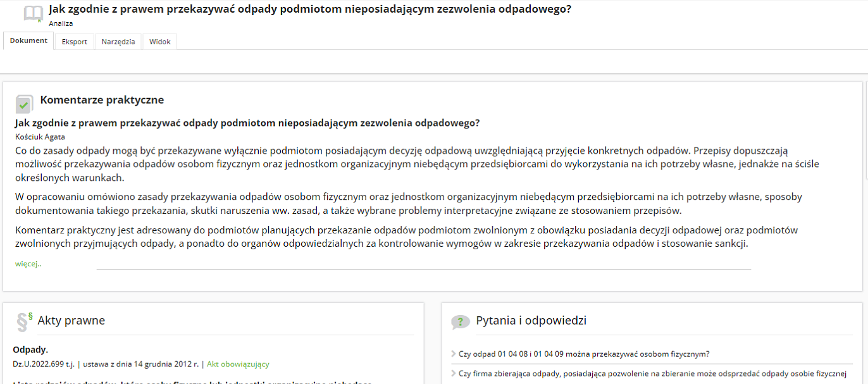Image resolution: width=868 pixels, height=384 pixels.
Task: Click the green checkmark Komentarze praktyczne icon
Action: pyautogui.click(x=24, y=104)
